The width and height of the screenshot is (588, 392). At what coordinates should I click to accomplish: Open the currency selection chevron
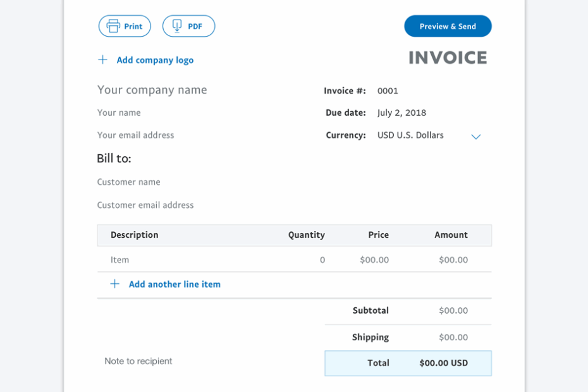point(475,136)
